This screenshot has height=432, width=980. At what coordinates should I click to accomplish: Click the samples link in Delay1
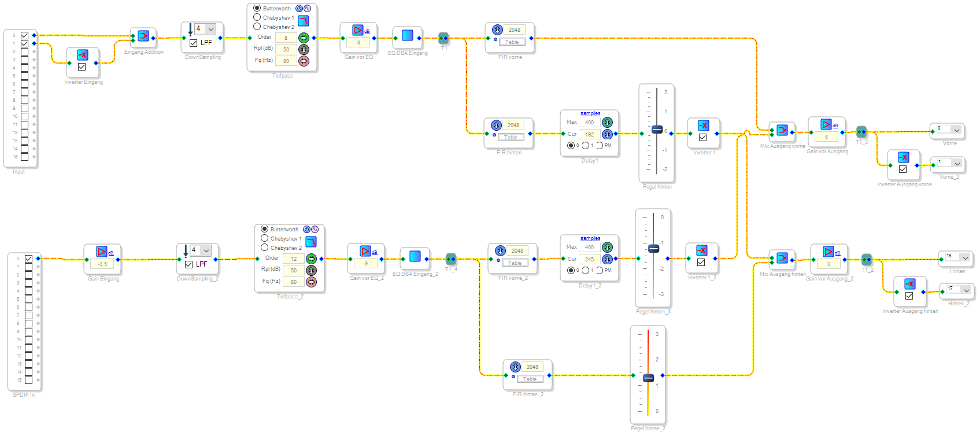point(590,113)
